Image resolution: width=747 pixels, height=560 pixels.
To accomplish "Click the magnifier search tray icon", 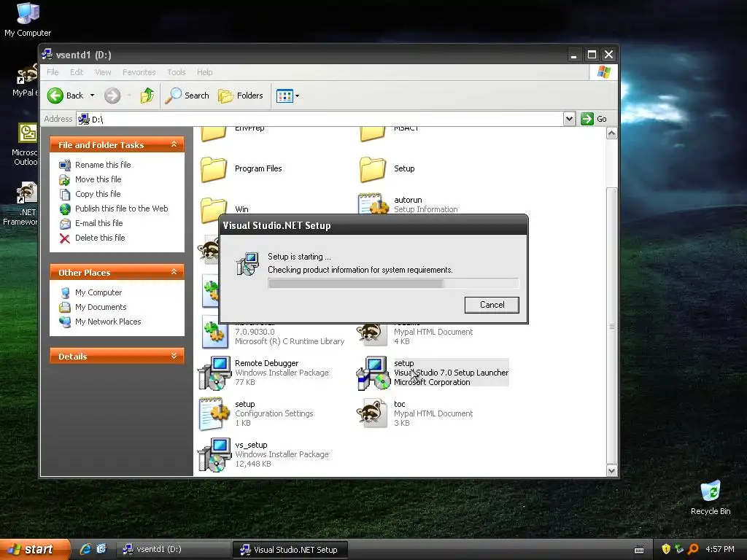I will coord(693,549).
